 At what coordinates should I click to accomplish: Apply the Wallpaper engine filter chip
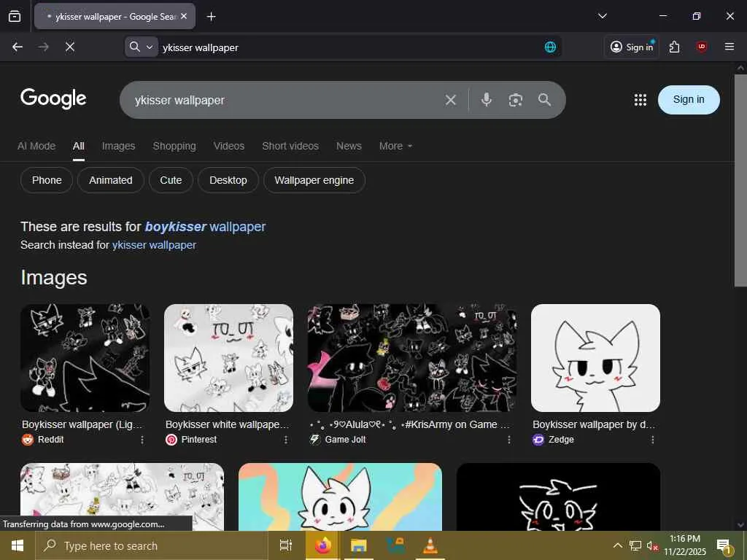(314, 181)
